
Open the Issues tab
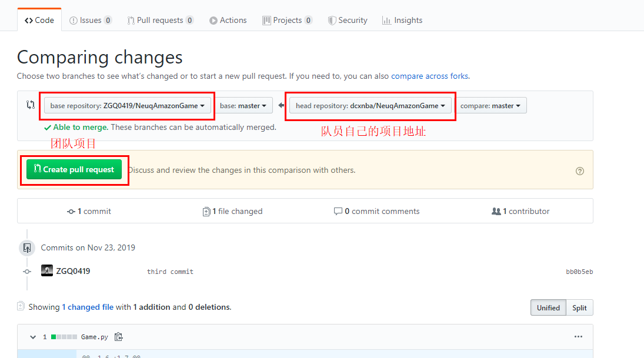click(91, 19)
